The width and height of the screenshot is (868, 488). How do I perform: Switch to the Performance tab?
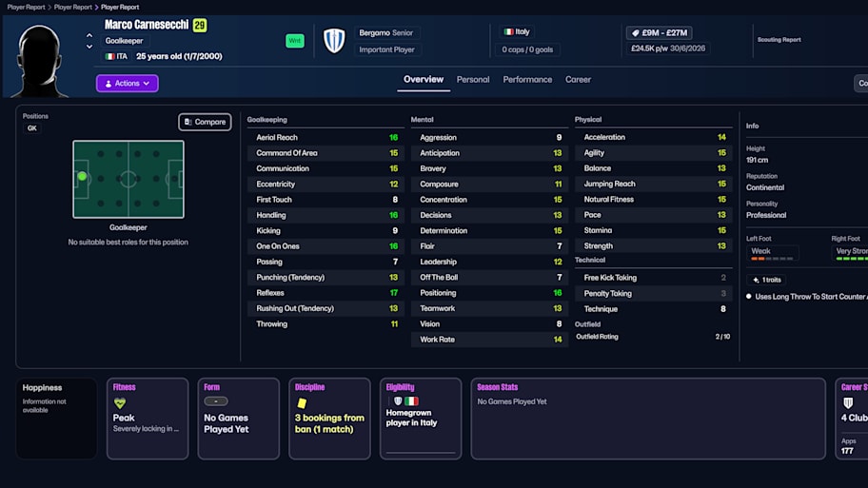click(x=527, y=80)
